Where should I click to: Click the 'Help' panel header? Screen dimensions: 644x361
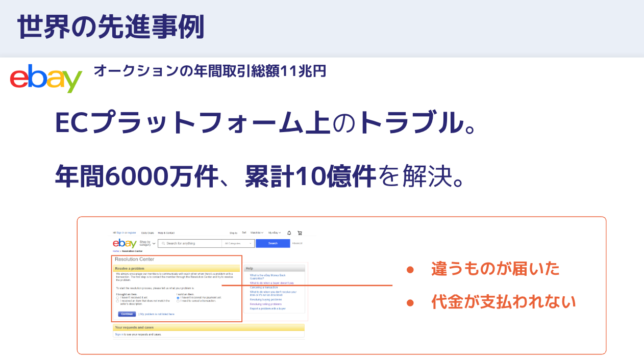[275, 269]
